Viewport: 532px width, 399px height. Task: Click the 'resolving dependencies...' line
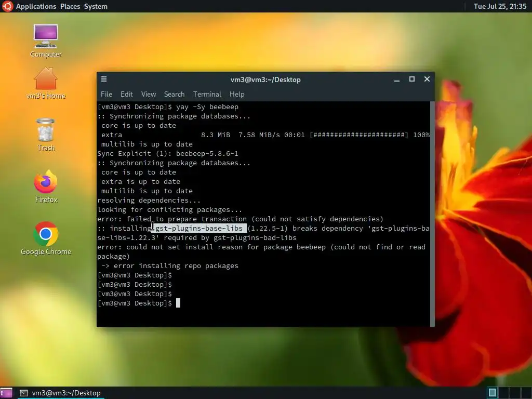(149, 201)
